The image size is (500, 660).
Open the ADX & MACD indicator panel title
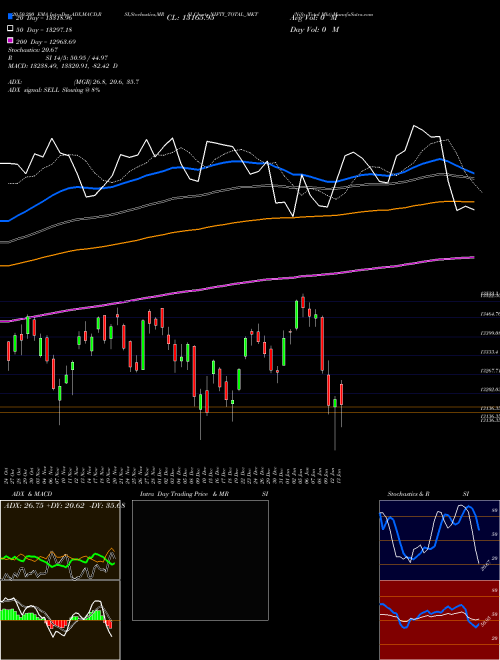coord(32,494)
